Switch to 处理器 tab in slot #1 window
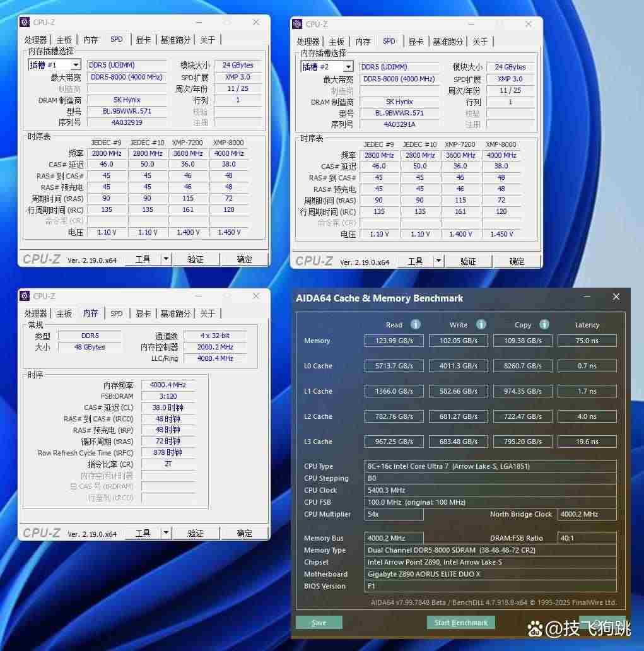The image size is (644, 651). (x=36, y=40)
